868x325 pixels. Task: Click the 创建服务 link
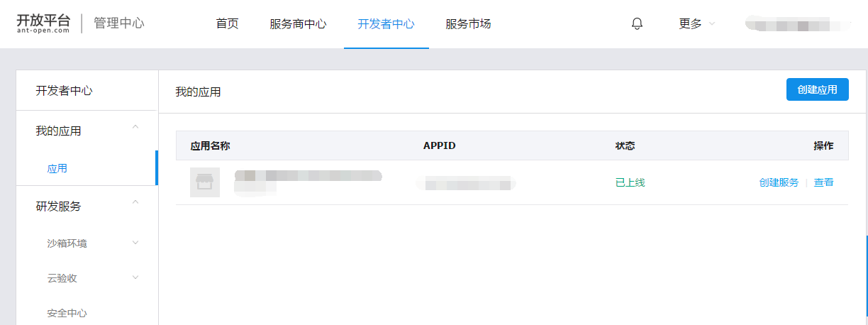point(779,182)
